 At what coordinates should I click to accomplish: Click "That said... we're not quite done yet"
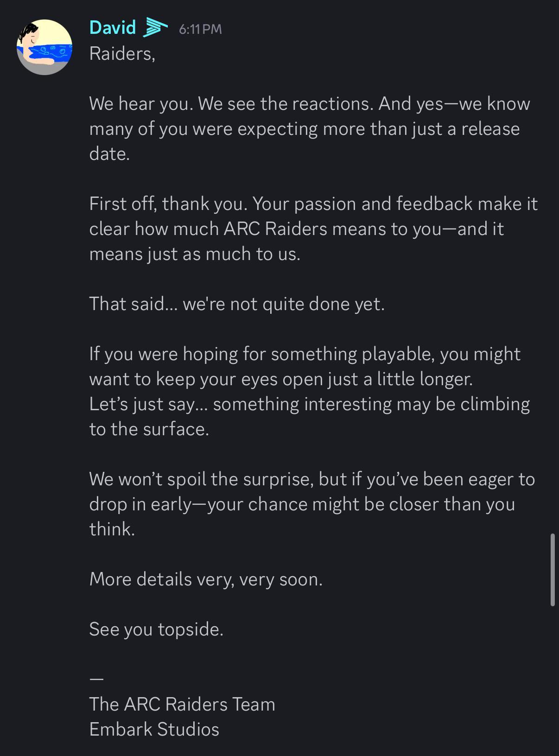237,304
